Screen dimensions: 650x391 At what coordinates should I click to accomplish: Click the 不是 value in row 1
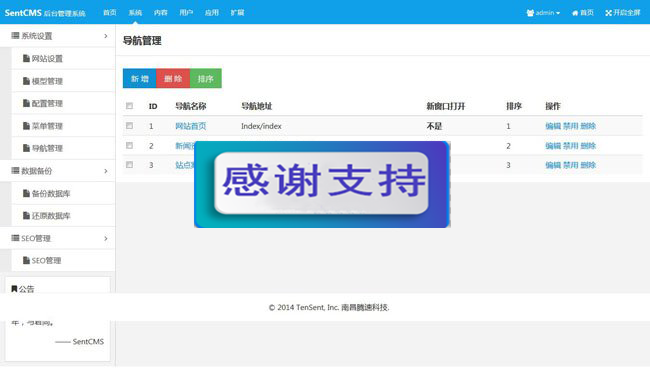pos(434,126)
